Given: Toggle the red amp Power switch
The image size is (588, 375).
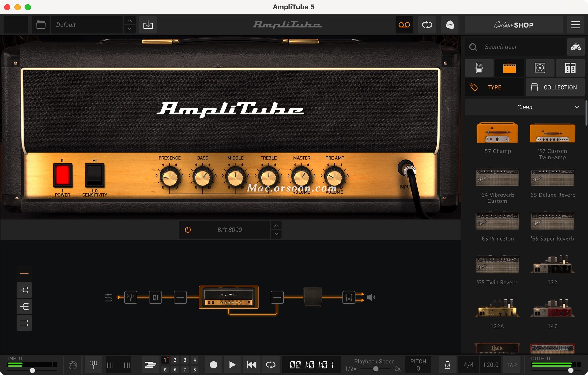Looking at the screenshot, I should point(62,175).
